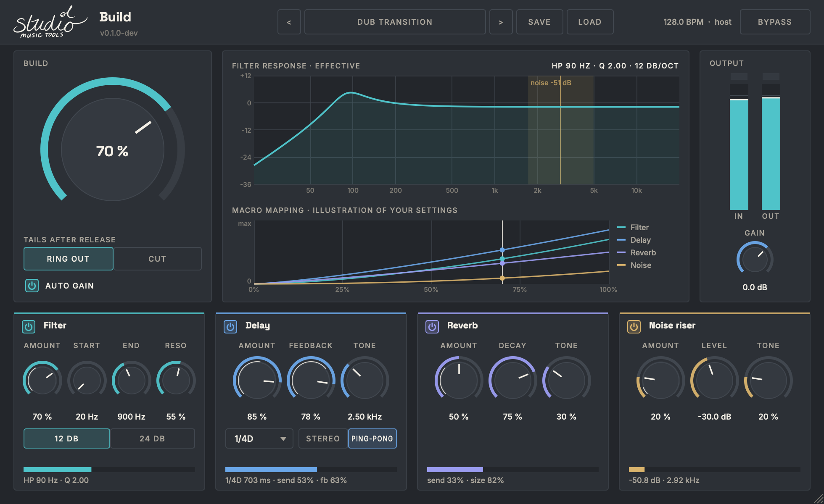Screen dimensions: 824x504
Task: Click the Delay Tone knob
Action: (x=365, y=380)
